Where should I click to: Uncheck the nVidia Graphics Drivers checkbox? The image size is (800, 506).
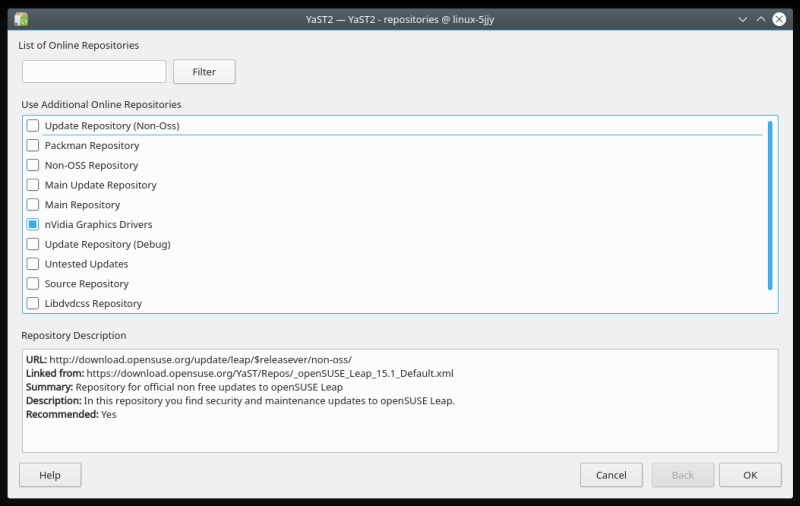click(33, 224)
